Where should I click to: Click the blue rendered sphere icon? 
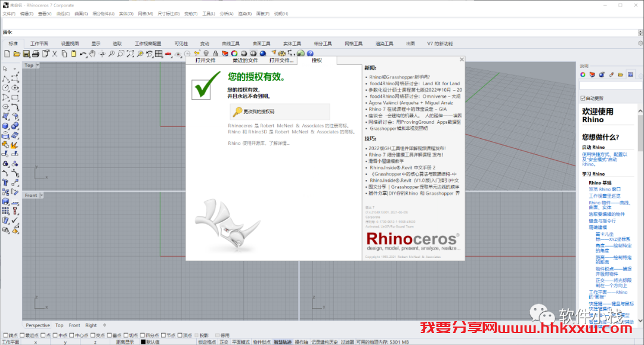coord(263,54)
